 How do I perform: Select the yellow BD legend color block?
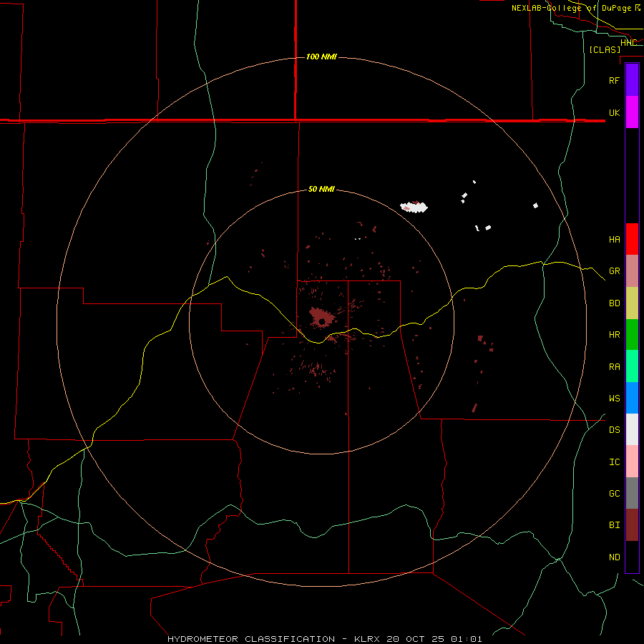click(x=632, y=303)
